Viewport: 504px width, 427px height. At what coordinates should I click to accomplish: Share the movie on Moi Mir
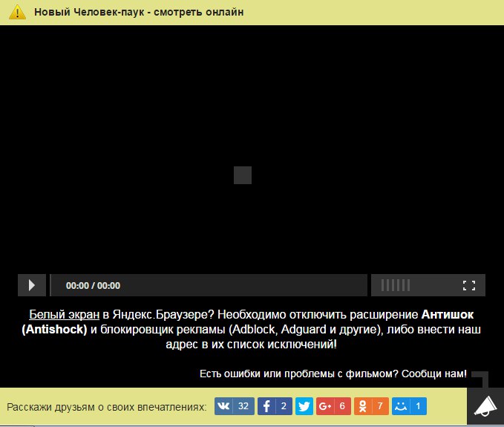(402, 406)
